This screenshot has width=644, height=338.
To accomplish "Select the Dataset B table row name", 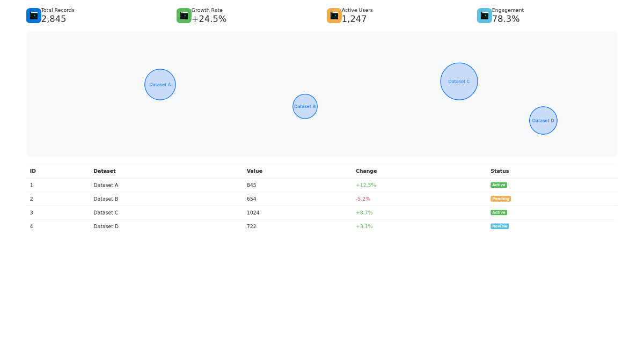I will point(106,199).
